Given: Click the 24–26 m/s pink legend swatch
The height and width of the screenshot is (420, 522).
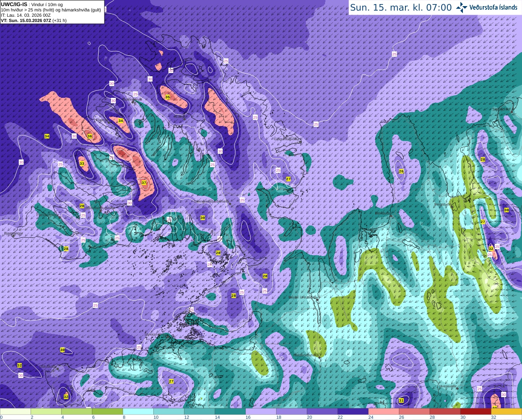Looking at the screenshot, I should tap(384, 411).
